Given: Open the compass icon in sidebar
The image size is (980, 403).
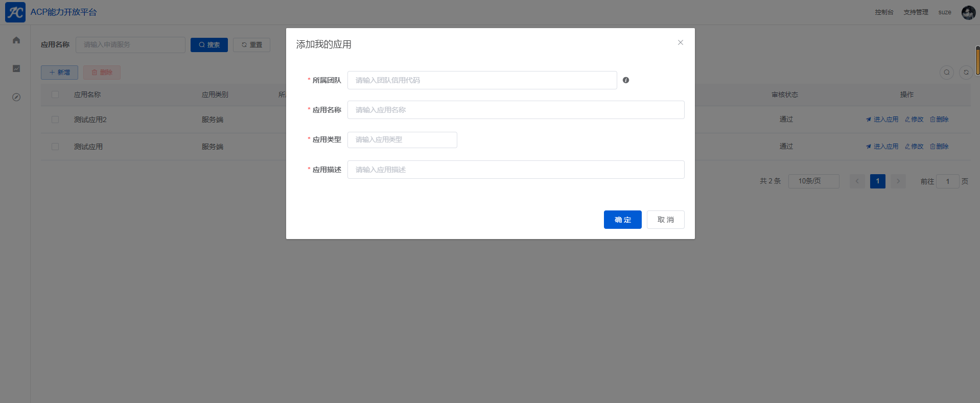Looking at the screenshot, I should (x=16, y=97).
